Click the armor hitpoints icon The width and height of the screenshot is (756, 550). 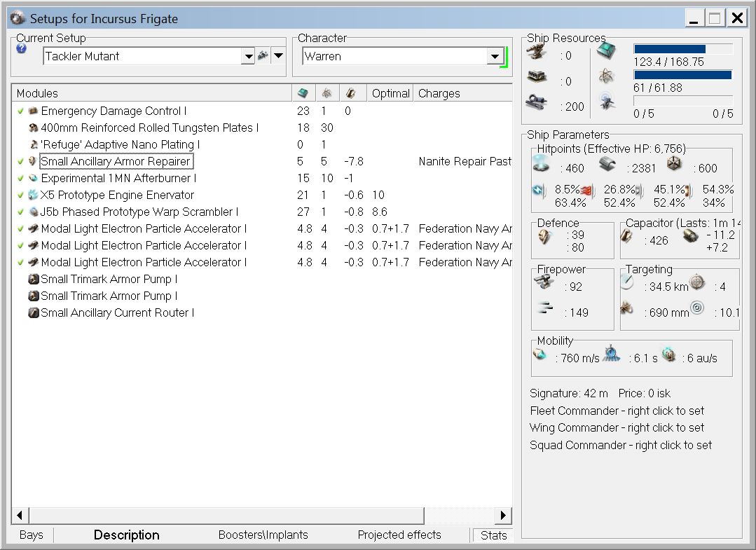(607, 165)
